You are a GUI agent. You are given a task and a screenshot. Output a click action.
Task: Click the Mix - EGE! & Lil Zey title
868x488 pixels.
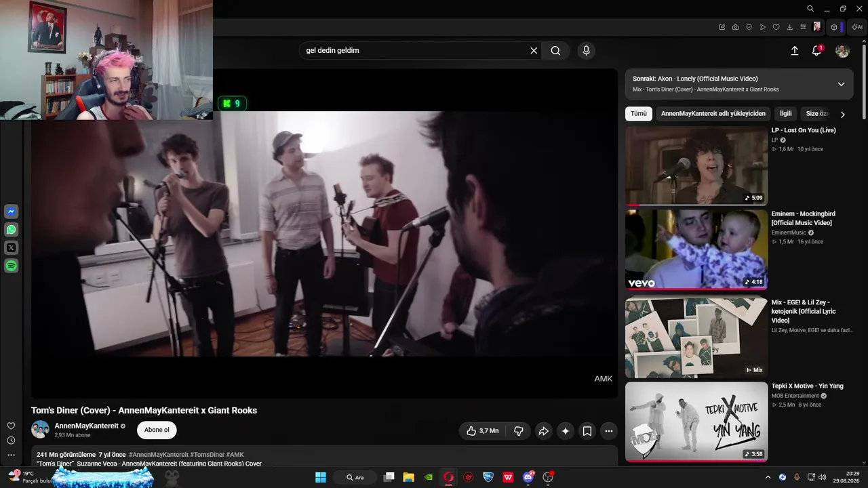[804, 311]
